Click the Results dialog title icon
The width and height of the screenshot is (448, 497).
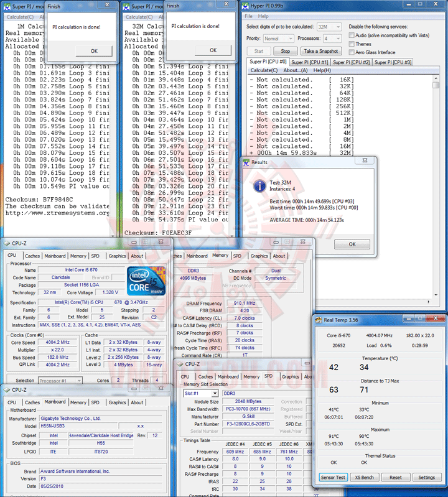[246, 162]
